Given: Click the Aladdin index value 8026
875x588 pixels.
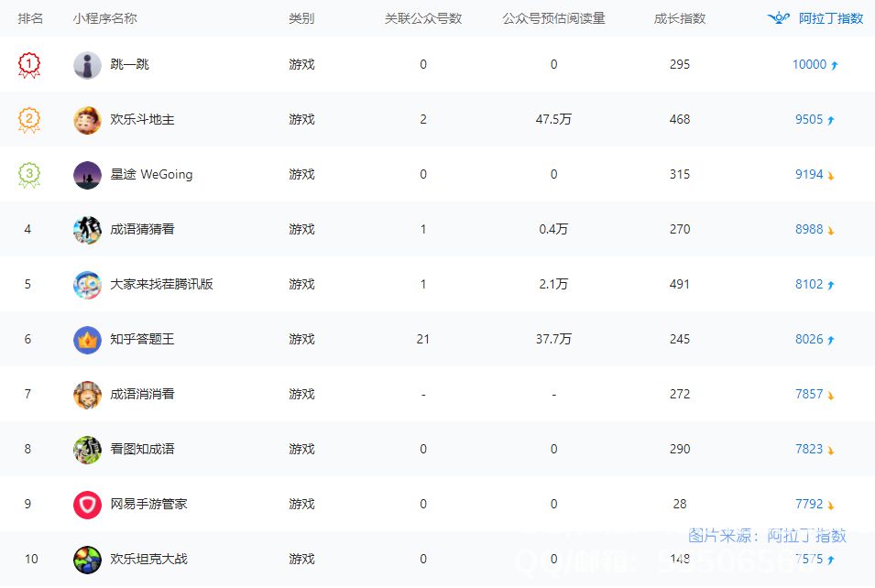Looking at the screenshot, I should [x=809, y=339].
